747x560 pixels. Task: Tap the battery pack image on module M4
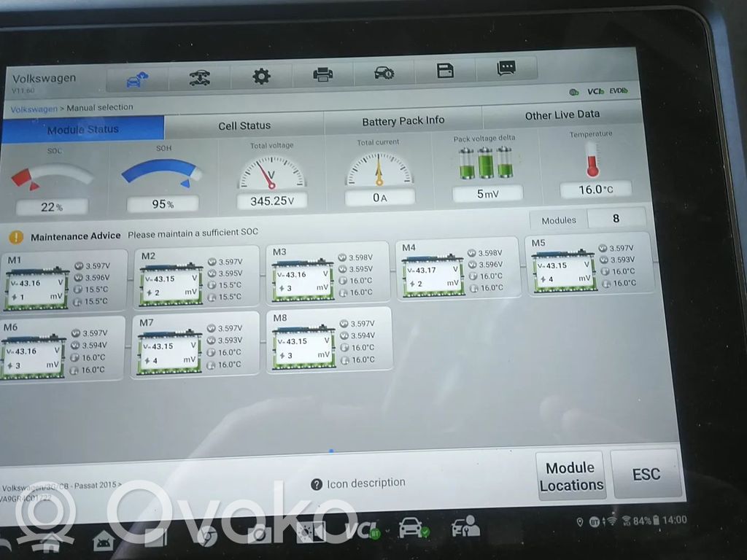433,276
